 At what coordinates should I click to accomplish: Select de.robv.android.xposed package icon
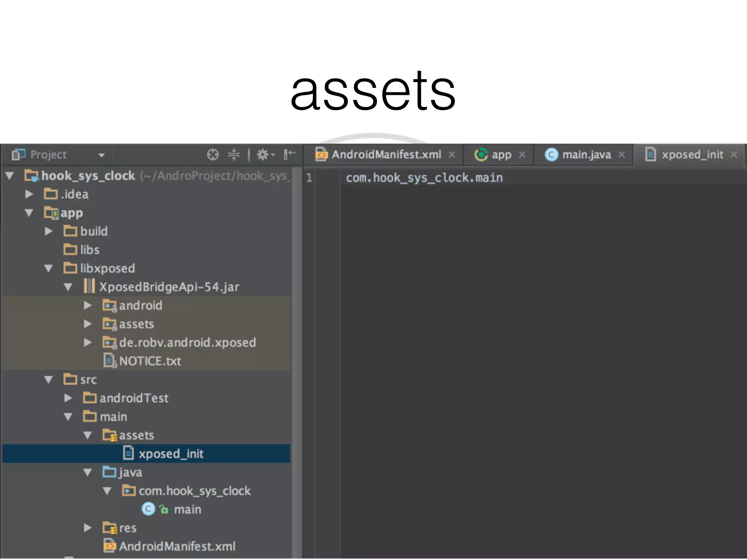109,343
